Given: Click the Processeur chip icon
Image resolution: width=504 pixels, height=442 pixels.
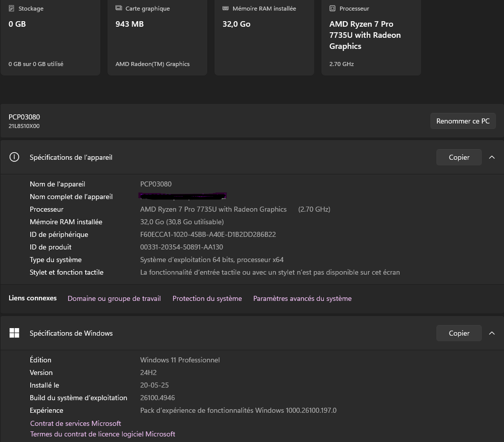Looking at the screenshot, I should [x=332, y=9].
